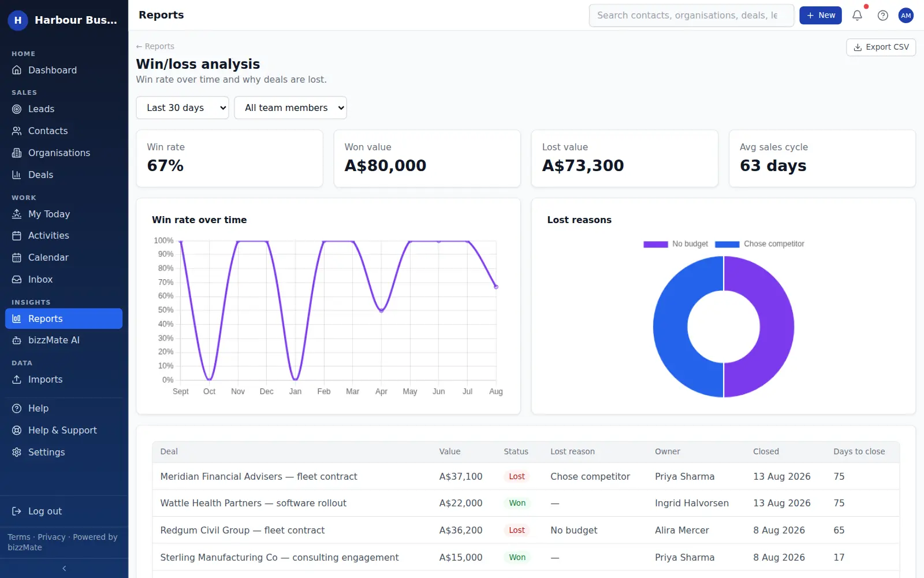Click the Log out label
The width and height of the screenshot is (924, 578).
click(x=45, y=512)
